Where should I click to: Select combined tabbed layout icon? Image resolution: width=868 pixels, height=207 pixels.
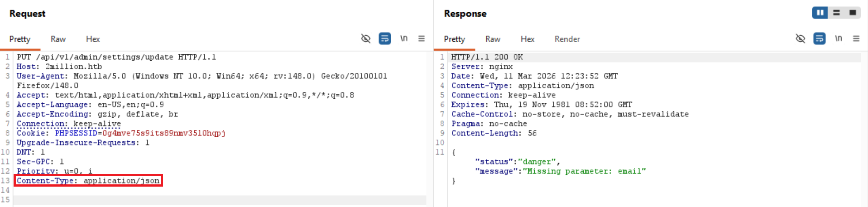(x=853, y=13)
